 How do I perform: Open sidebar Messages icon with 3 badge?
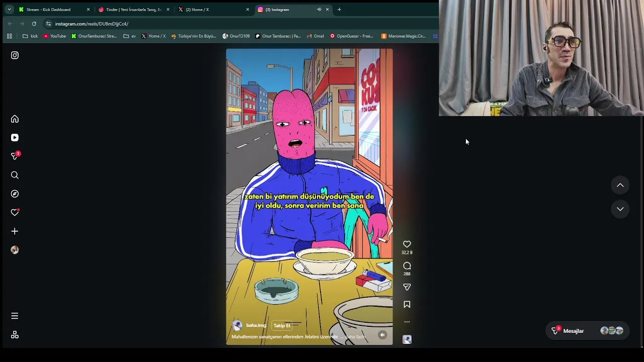coord(15,156)
